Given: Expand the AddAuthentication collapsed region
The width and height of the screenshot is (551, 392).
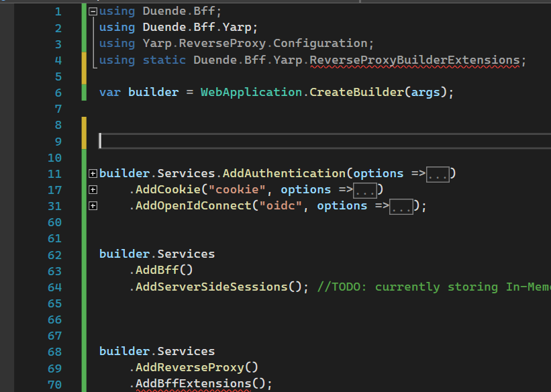Looking at the screenshot, I should click(x=93, y=173).
